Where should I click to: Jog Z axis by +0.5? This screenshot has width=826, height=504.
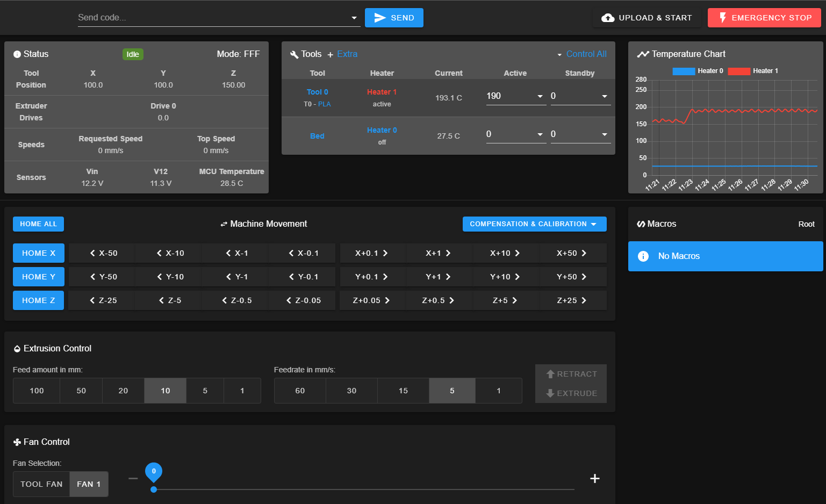click(439, 300)
